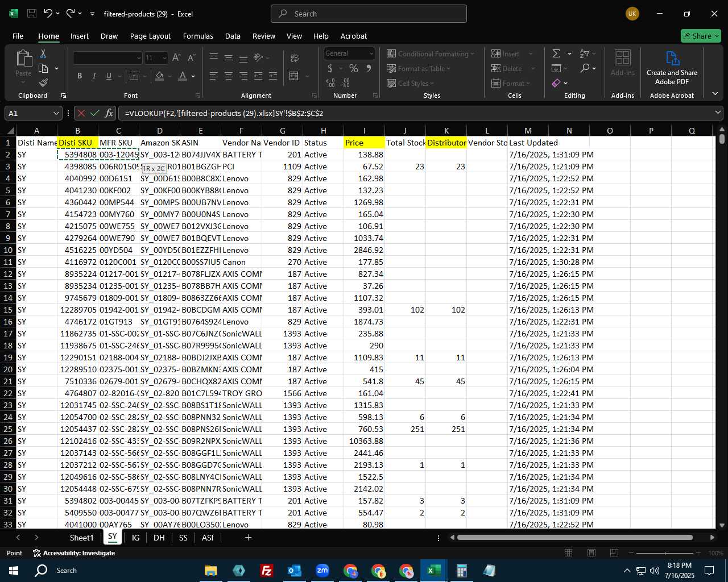Toggle underline formatting
The height and width of the screenshot is (582, 728).
click(109, 76)
